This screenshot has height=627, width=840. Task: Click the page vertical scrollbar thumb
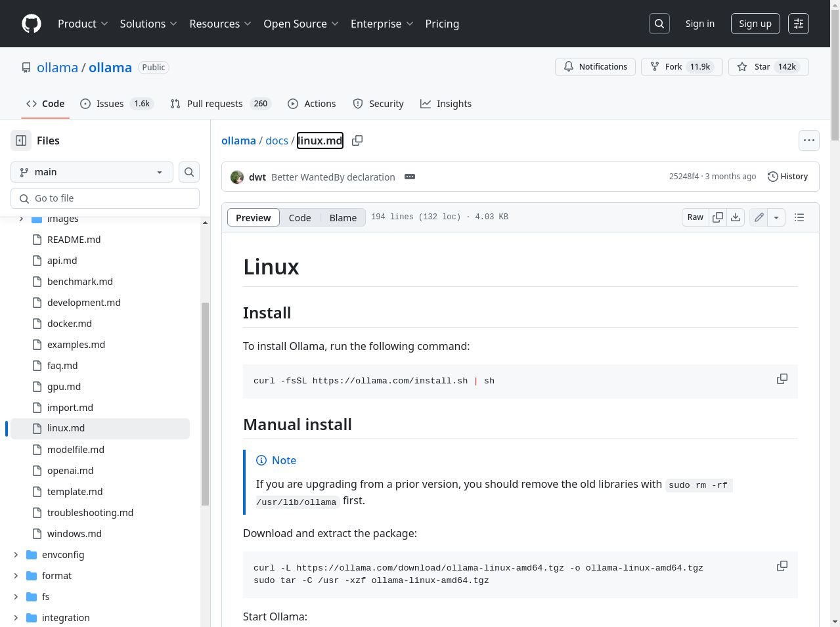click(835, 74)
